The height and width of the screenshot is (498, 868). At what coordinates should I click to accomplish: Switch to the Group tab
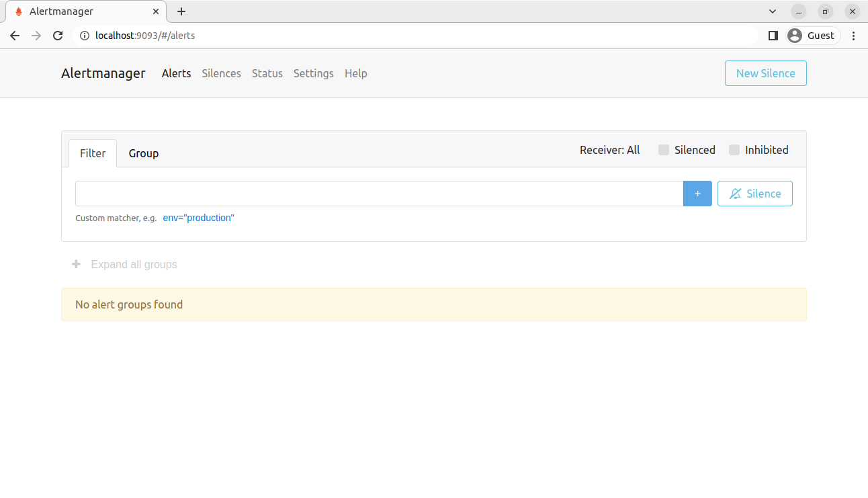[x=144, y=153]
